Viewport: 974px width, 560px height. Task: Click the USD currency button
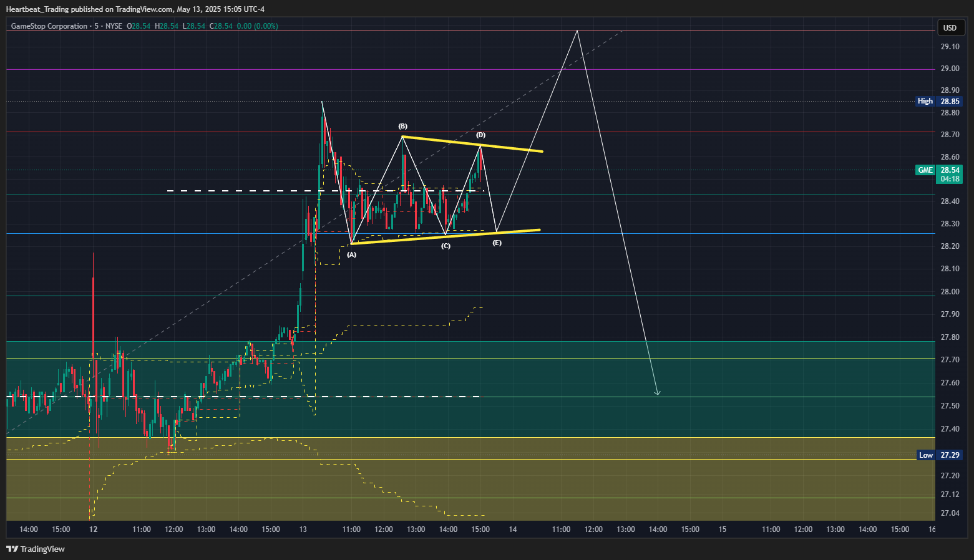tap(950, 27)
